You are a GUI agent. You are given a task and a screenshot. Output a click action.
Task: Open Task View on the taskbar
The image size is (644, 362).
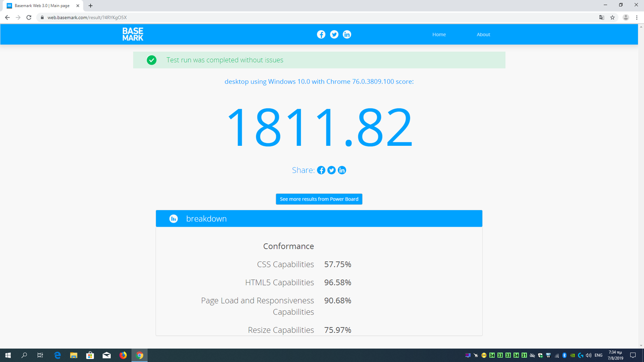click(40, 355)
